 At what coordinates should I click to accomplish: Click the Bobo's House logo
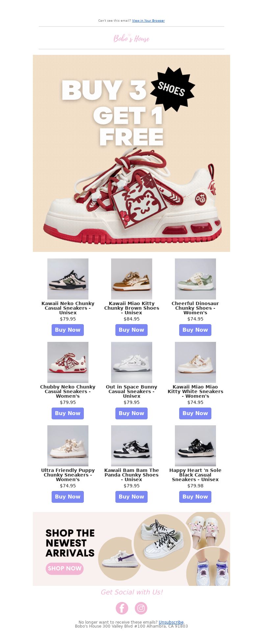(x=131, y=38)
